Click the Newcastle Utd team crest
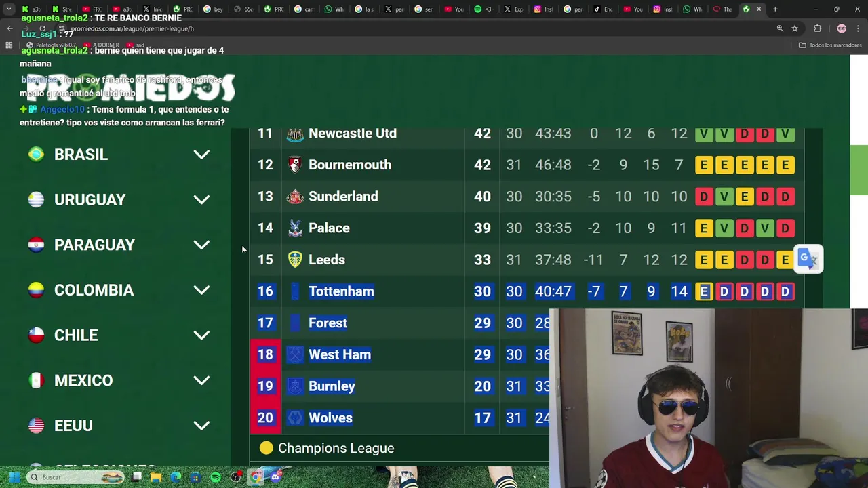This screenshot has height=488, width=868. click(x=295, y=134)
